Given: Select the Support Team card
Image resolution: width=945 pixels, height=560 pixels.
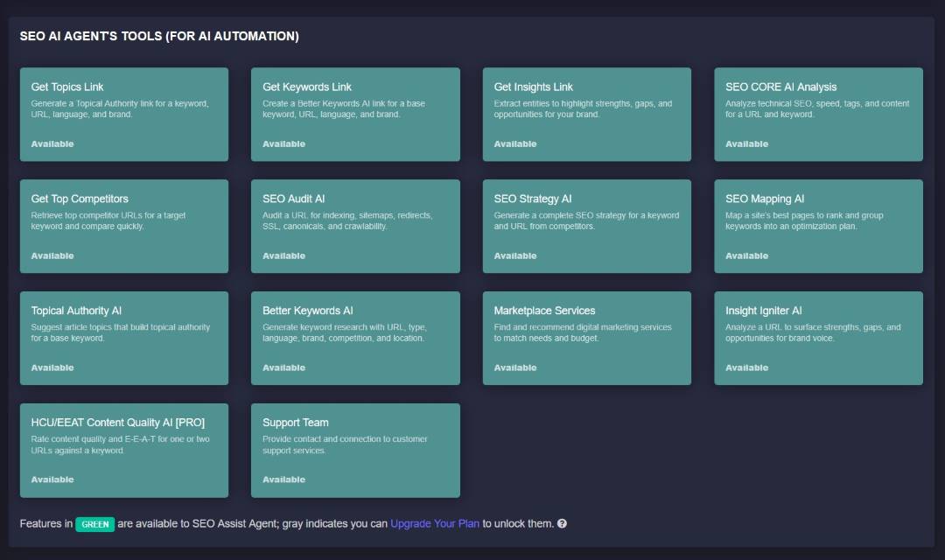Looking at the screenshot, I should pos(355,451).
